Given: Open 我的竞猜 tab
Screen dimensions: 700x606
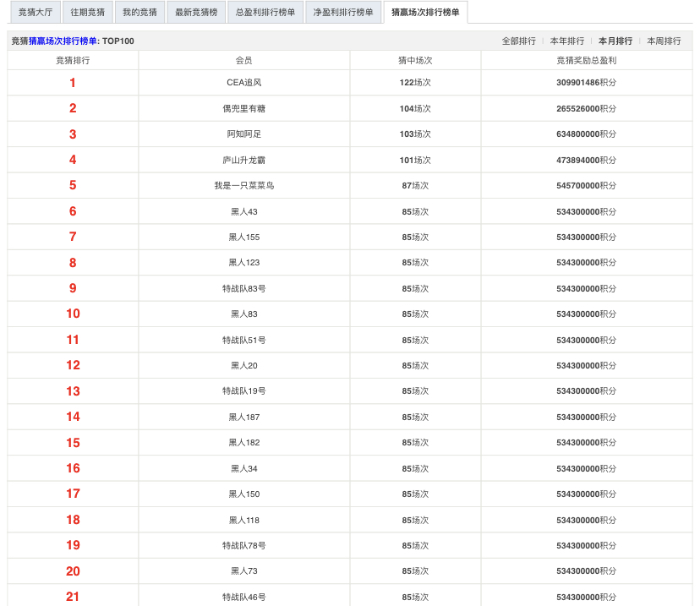Looking at the screenshot, I should tap(140, 13).
